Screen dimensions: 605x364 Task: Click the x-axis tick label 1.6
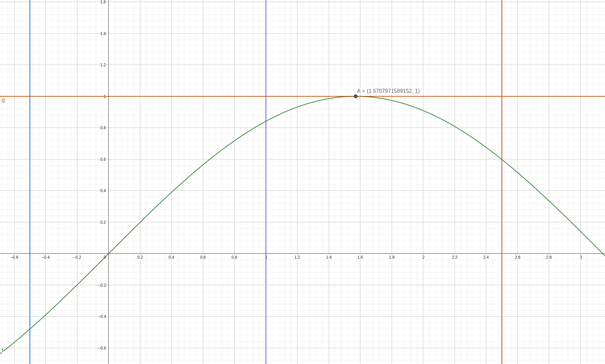pos(360,257)
